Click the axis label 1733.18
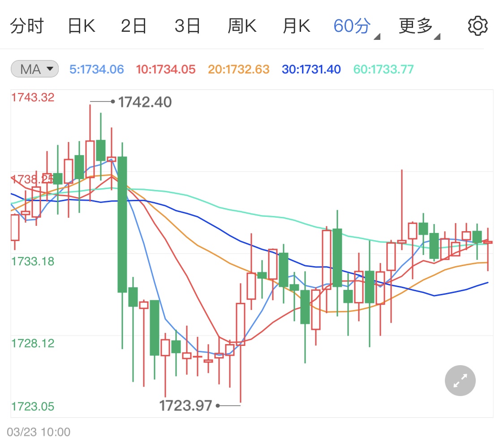This screenshot has width=504, height=444. click(x=33, y=261)
